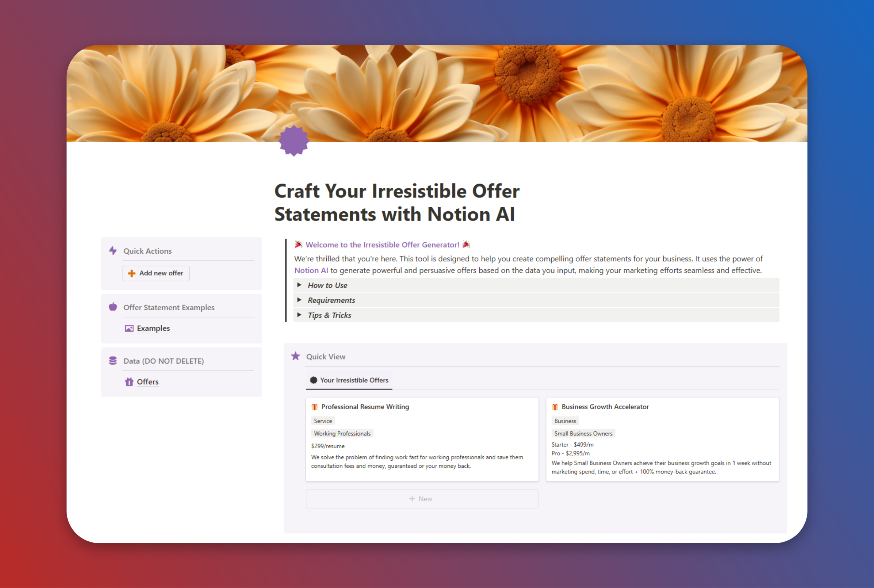Click the gift icon next to Offers
The image size is (874, 588).
129,382
